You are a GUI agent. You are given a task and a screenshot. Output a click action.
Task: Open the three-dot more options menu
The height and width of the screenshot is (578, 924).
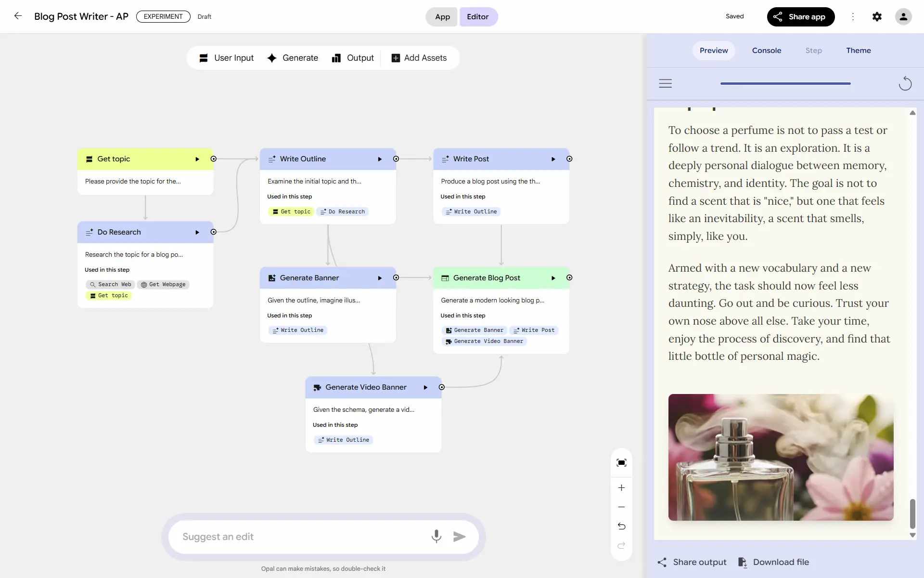click(853, 17)
